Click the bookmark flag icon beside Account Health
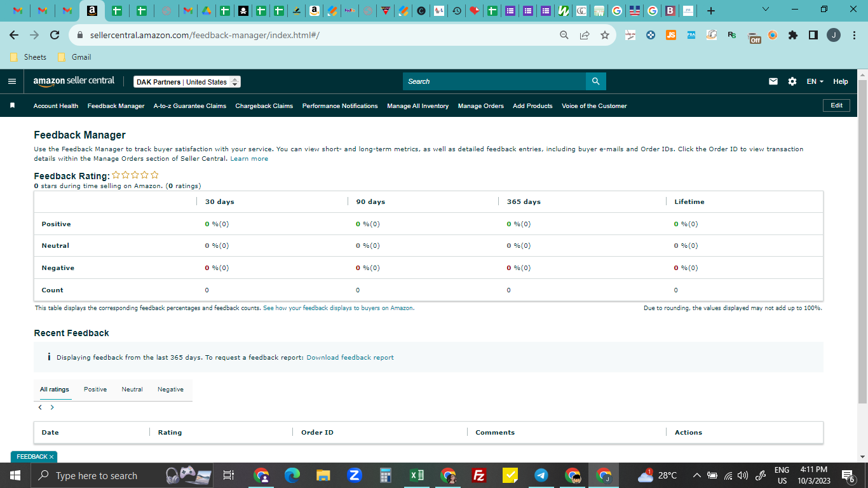Screen dimensions: 868x488 pyautogui.click(x=12, y=105)
